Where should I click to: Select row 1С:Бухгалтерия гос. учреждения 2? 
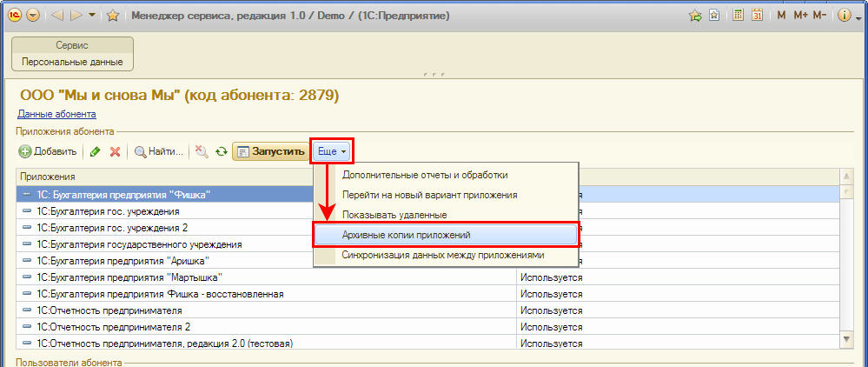pyautogui.click(x=165, y=228)
